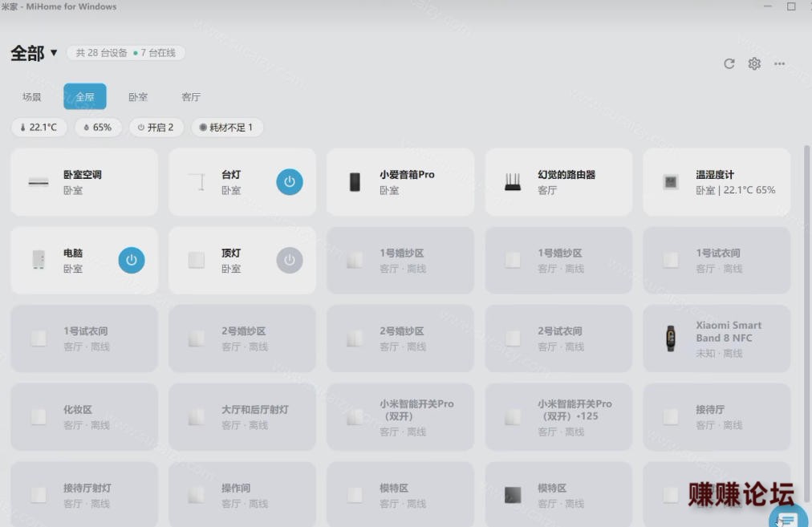Turn off the 电脑 power button

tap(132, 260)
